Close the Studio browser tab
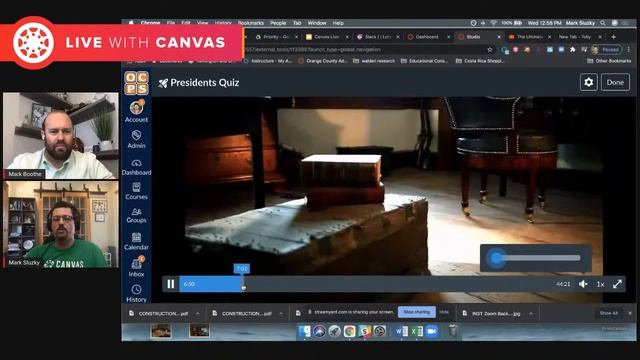The width and height of the screenshot is (640, 360). pos(499,37)
